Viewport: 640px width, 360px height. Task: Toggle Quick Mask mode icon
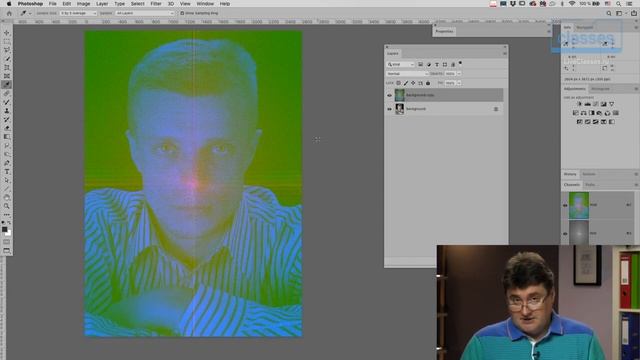(7, 242)
